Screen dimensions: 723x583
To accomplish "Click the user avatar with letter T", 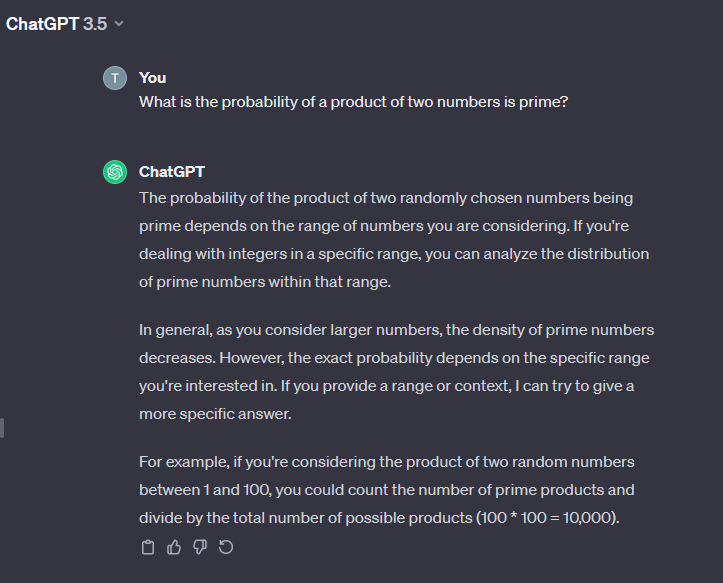I will (115, 78).
